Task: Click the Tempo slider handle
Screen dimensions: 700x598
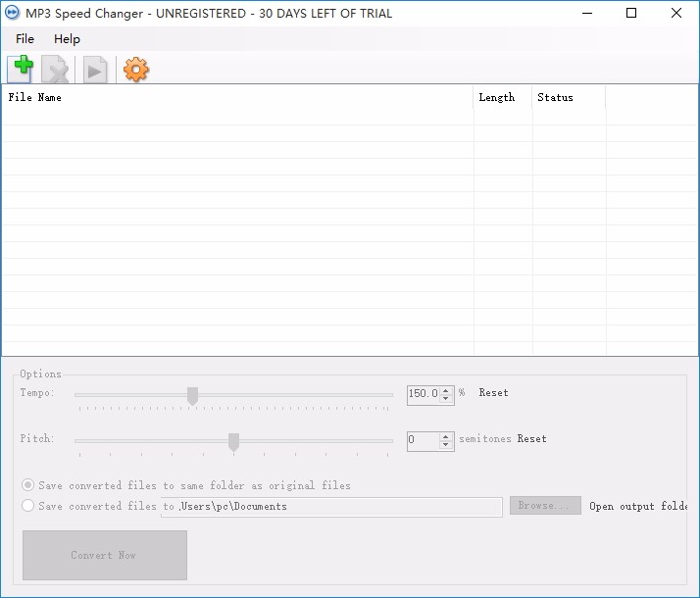Action: click(x=192, y=396)
